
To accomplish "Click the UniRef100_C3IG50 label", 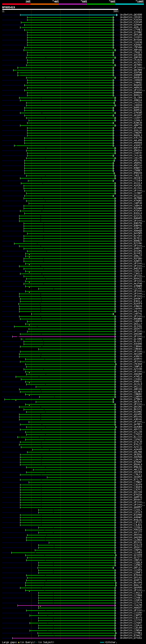I will 131,613.
